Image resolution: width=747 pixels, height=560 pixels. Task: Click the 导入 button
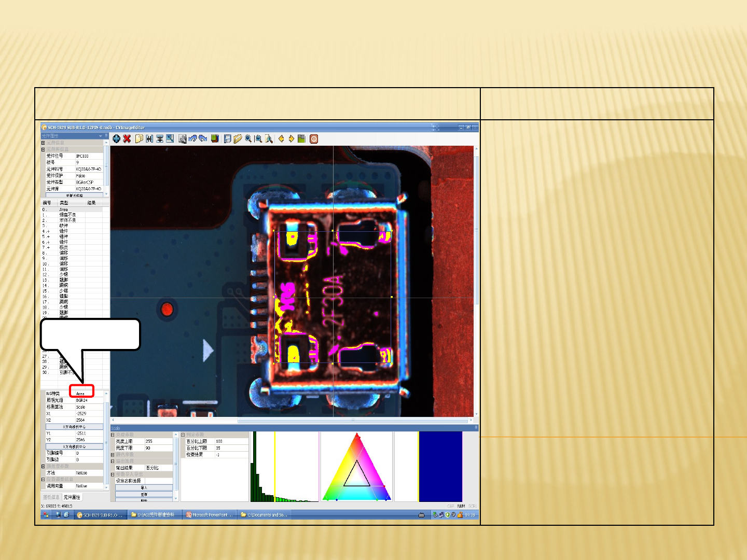[x=144, y=488]
